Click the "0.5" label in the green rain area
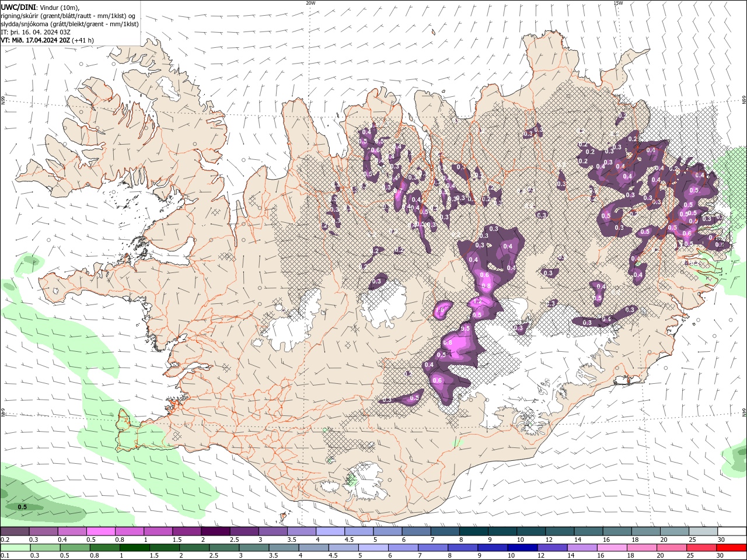The width and height of the screenshot is (747, 560). pyautogui.click(x=22, y=507)
